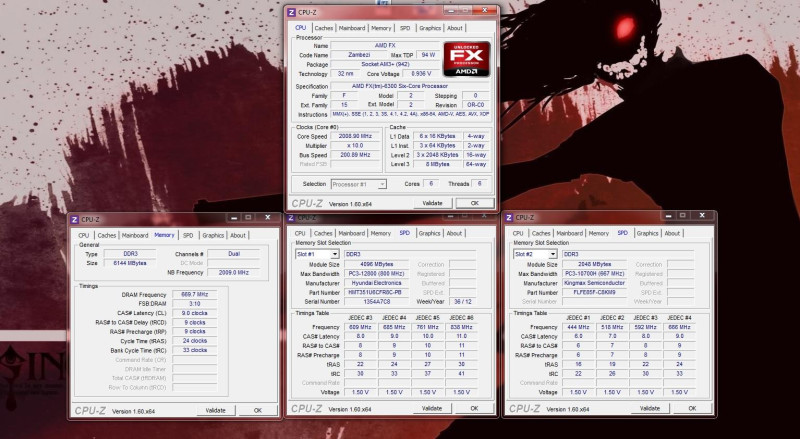Click the CPU-Z icon in the Memory window title bar

click(74, 220)
